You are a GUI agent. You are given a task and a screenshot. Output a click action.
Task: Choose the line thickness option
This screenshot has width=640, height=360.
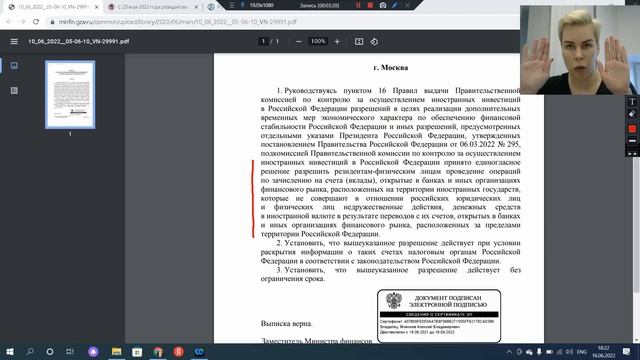(x=632, y=141)
